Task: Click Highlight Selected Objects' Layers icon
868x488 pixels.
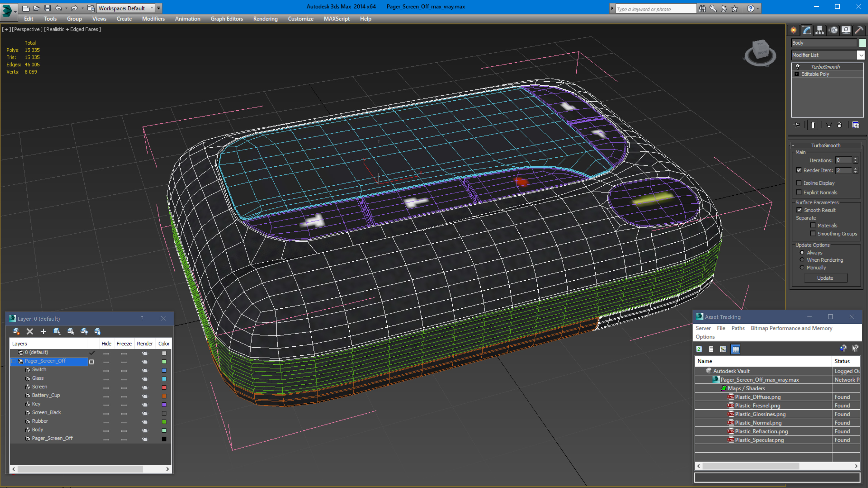Action: (x=71, y=331)
